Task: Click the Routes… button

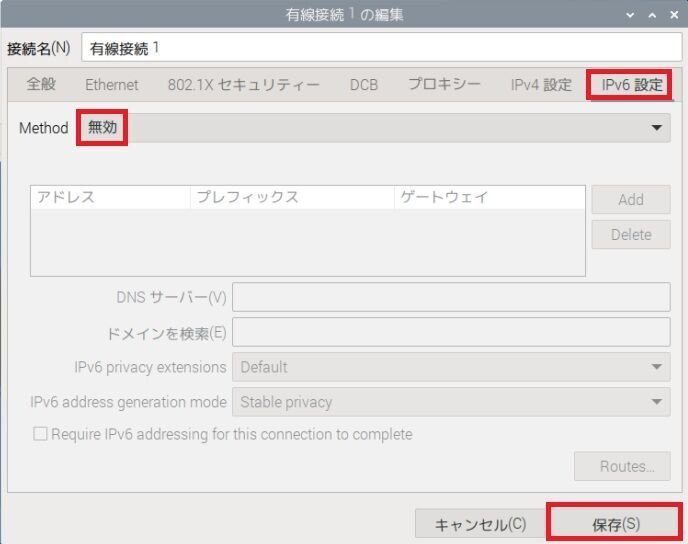Action: coord(622,466)
